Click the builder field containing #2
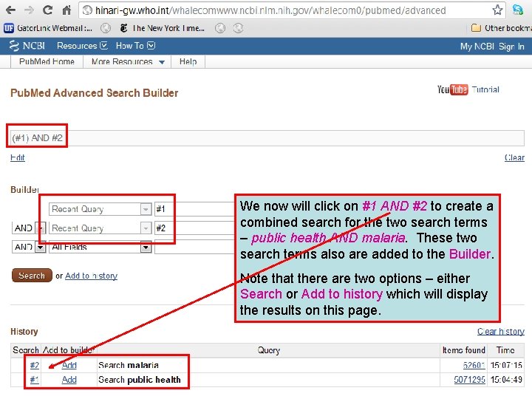532x399 pixels. (x=194, y=228)
